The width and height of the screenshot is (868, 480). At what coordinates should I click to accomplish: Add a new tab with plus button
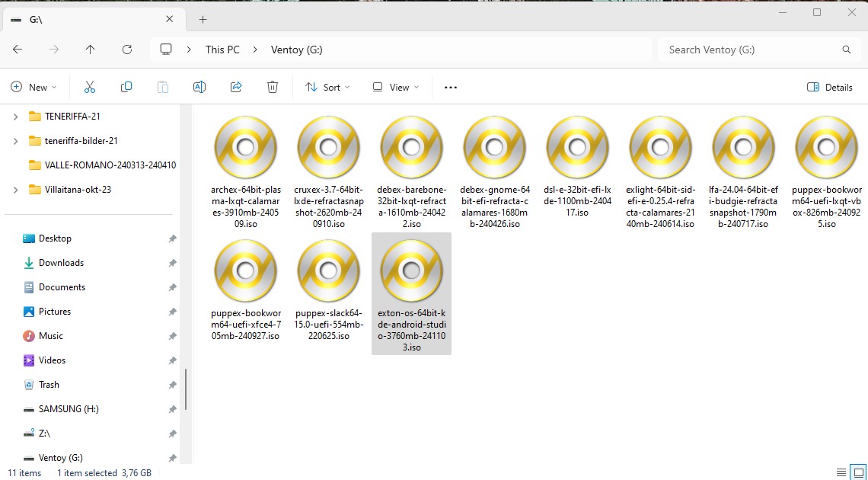click(x=203, y=19)
